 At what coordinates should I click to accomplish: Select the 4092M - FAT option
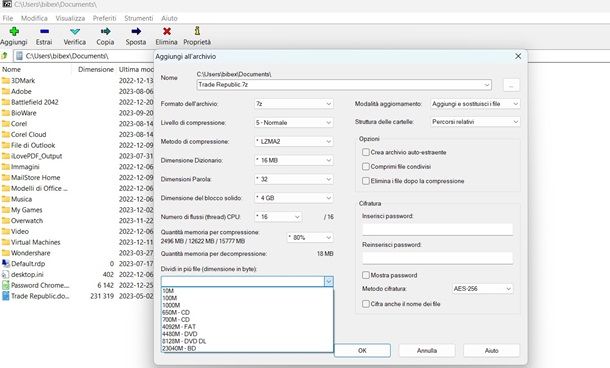[247, 327]
